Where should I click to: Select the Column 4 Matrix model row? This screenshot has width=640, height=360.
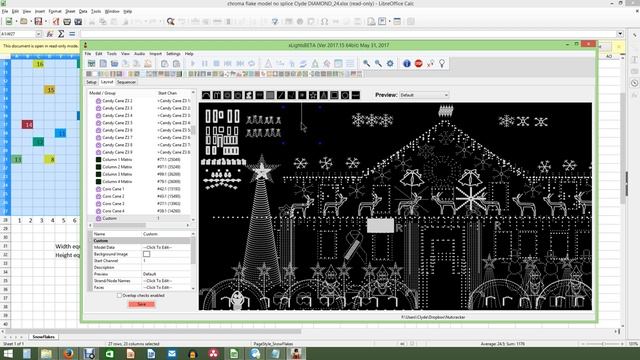pos(139,182)
